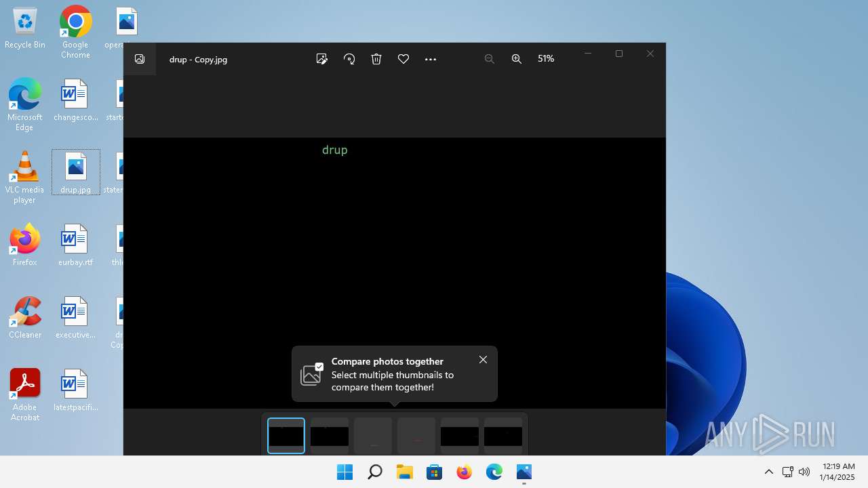The height and width of the screenshot is (488, 868).
Task: Open volume control tray icon
Action: 804,472
